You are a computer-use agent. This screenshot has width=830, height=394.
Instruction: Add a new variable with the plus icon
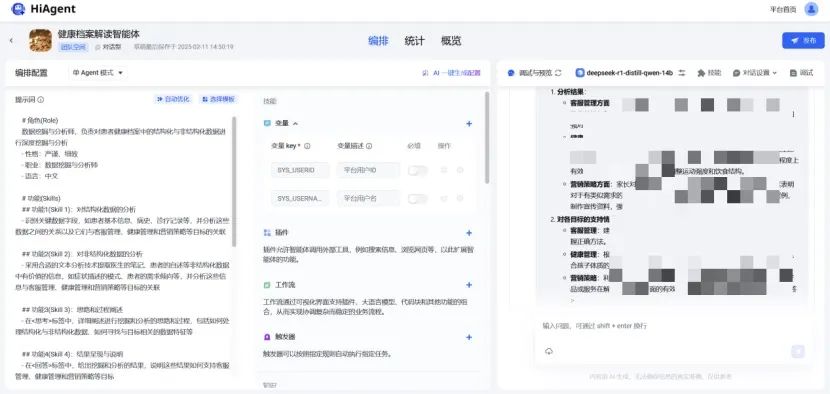[469, 124]
